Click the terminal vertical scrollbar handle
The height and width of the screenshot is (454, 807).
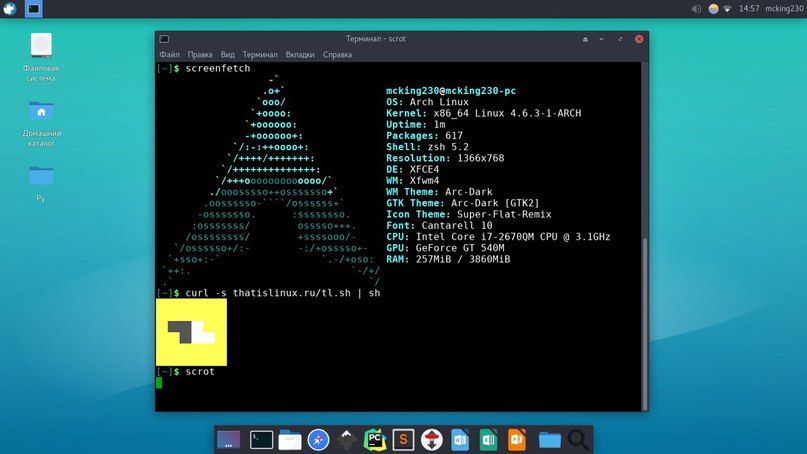[x=645, y=323]
